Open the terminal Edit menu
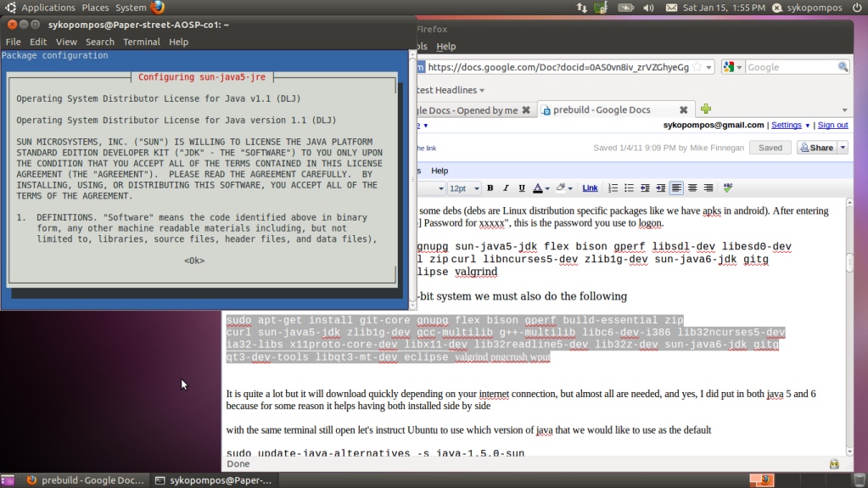This screenshot has height=488, width=868. point(38,42)
